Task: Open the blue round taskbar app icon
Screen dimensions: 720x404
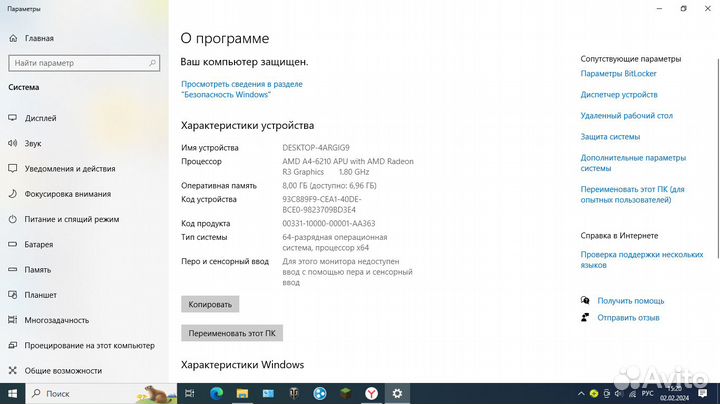Action: coord(320,393)
